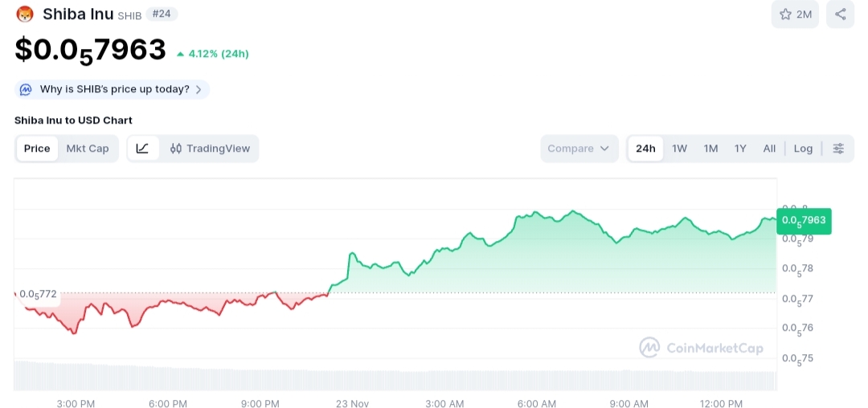Viewport: 868px width, 408px height.
Task: Click the 0.0₅77 y-axis label
Action: (798, 299)
